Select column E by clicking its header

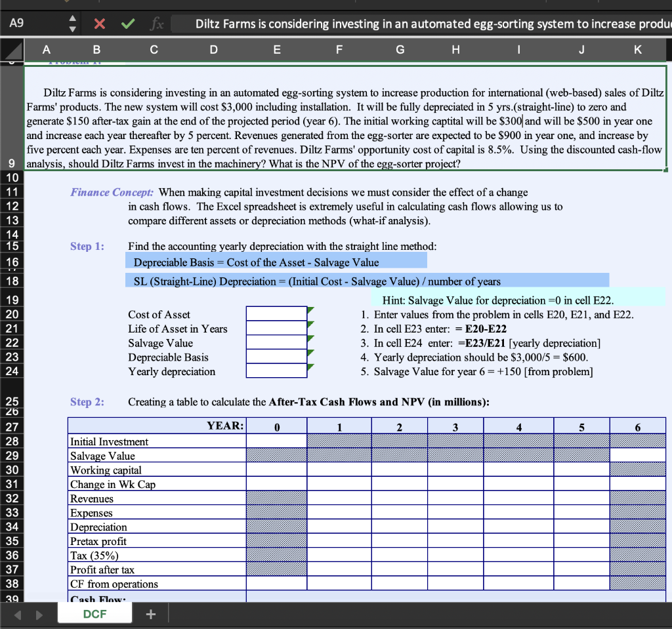pyautogui.click(x=276, y=49)
